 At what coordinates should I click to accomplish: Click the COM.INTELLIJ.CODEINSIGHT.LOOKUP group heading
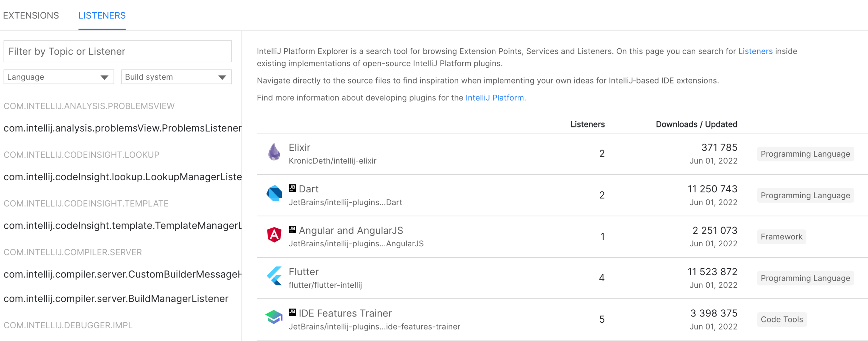[81, 155]
